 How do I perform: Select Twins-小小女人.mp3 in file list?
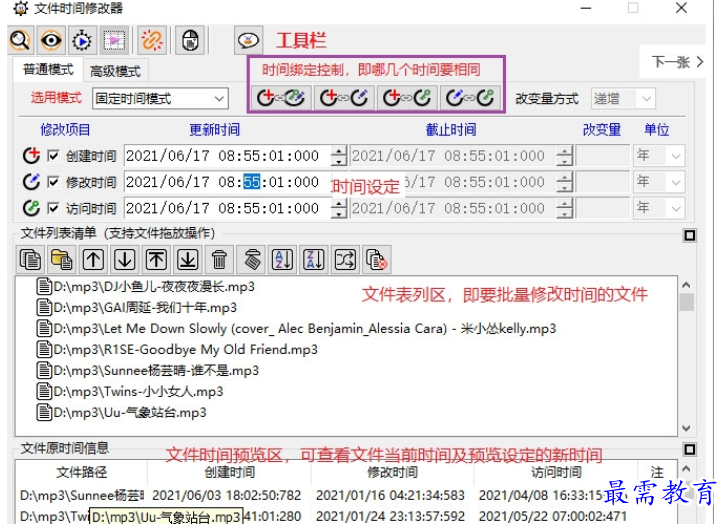click(130, 392)
